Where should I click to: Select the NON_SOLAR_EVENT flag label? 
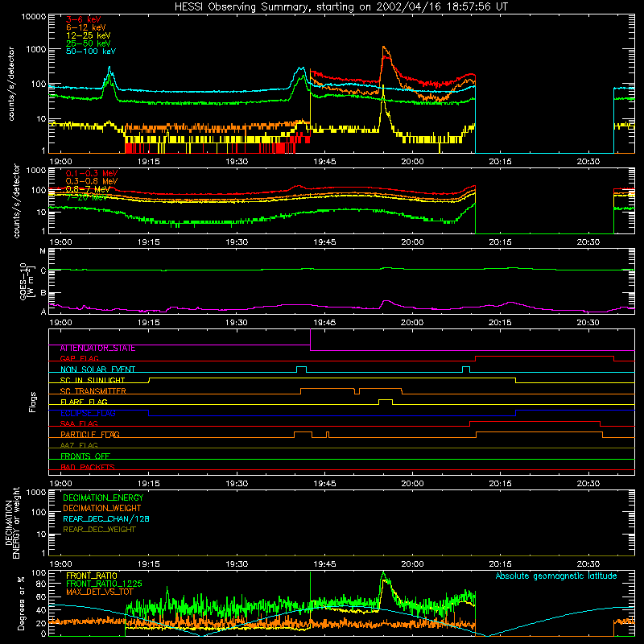[97, 369]
